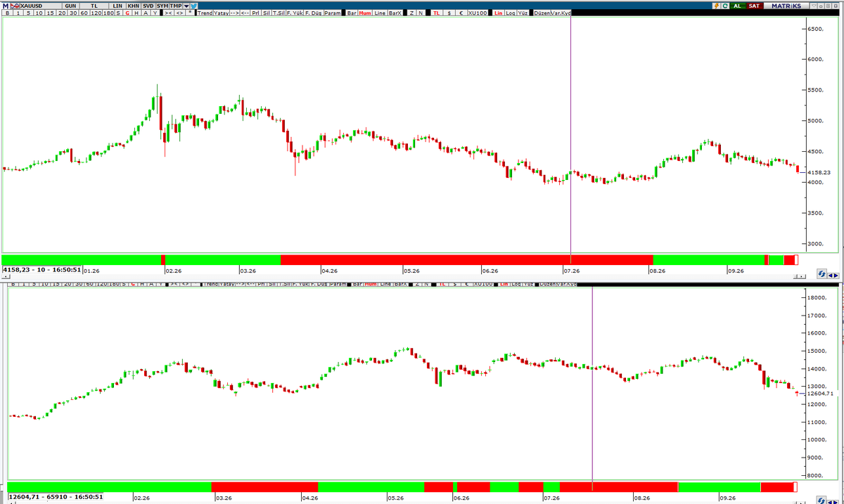Click the Sil delete button
This screenshot has height=504, width=844.
(x=267, y=13)
